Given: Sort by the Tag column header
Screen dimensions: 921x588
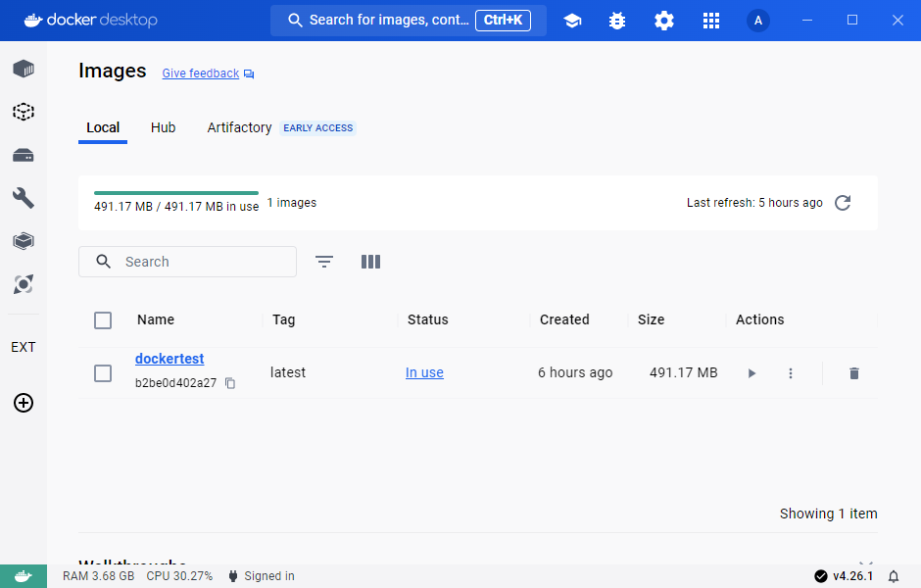Looking at the screenshot, I should [284, 319].
